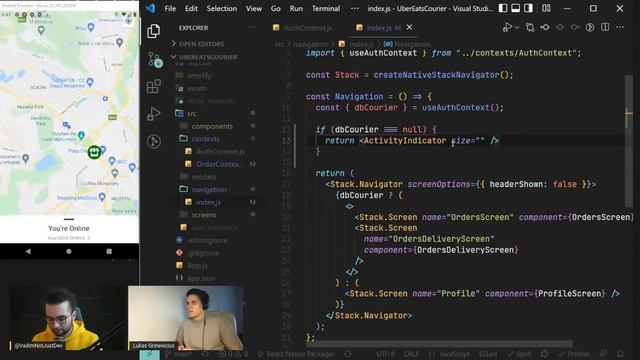Click the emulator Back navigation button
Image resolution: width=640 pixels, height=360 pixels.
[x=28, y=251]
